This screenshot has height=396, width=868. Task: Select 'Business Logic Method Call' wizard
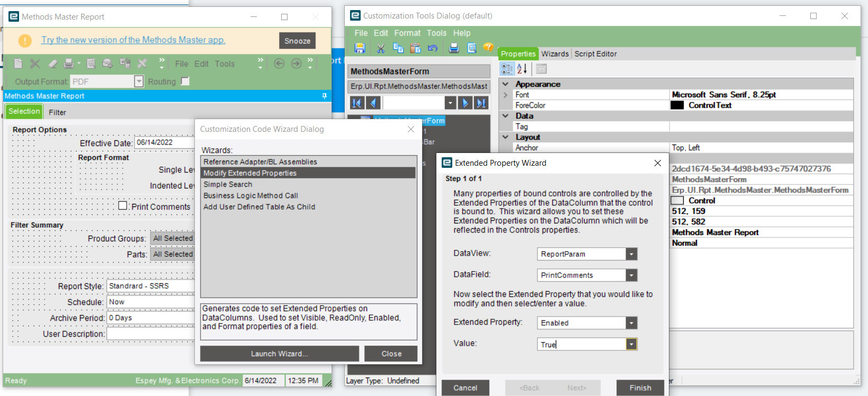point(308,195)
